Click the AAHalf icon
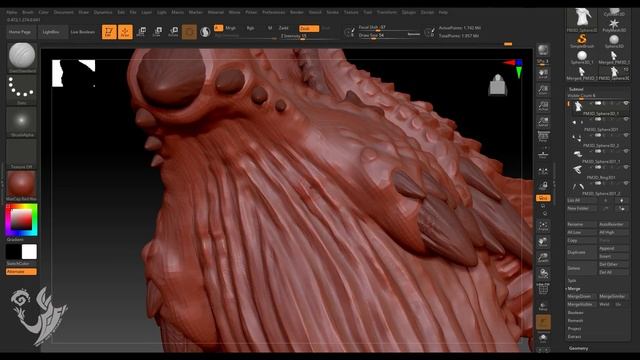 click(x=543, y=122)
